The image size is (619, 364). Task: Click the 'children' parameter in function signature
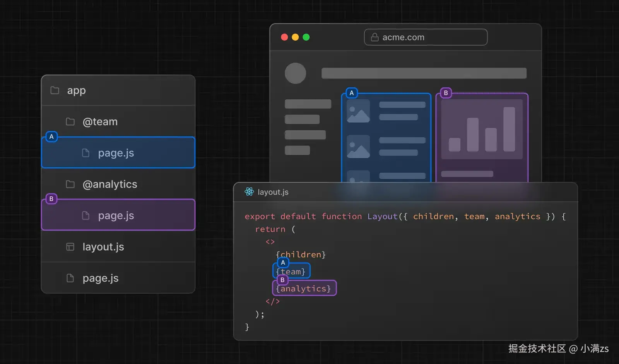tap(433, 216)
